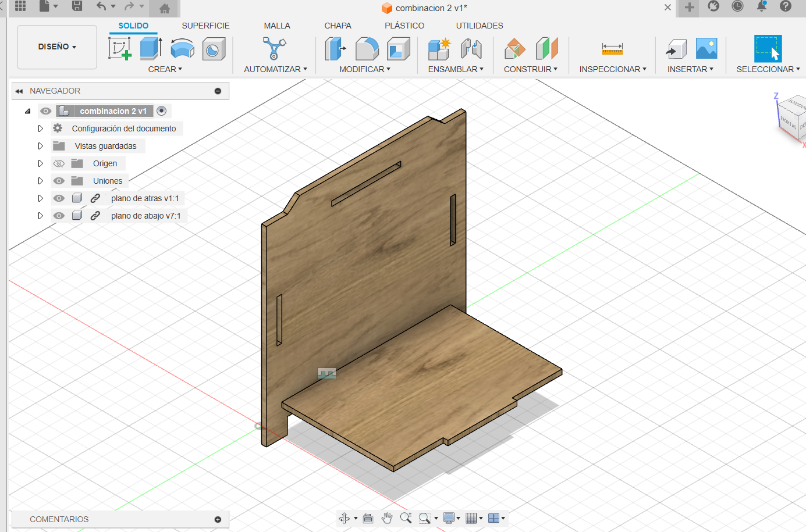Viewport: 806px width, 532px height.
Task: Expand the COMENTARIOS panel
Action: point(218,519)
